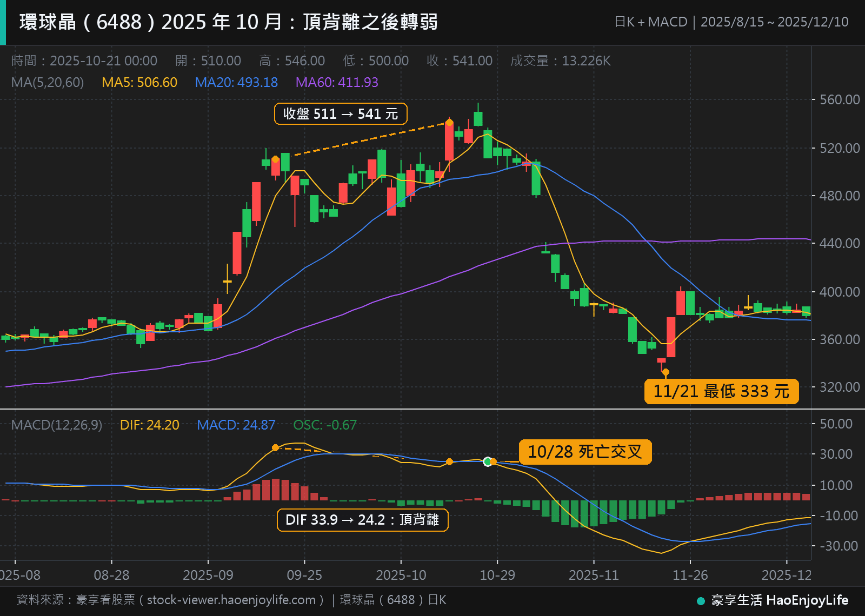The width and height of the screenshot is (865, 616).
Task: Open the stock-viewer.haoenjoylife.com source text
Action: [x=231, y=600]
